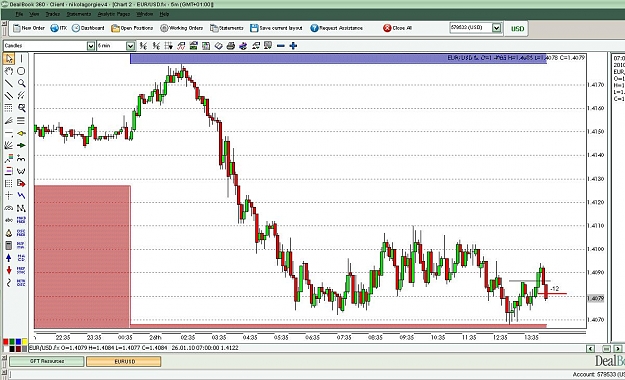The height and width of the screenshot is (380, 625).
Task: Pick the black color swatch
Action: (x=12, y=349)
